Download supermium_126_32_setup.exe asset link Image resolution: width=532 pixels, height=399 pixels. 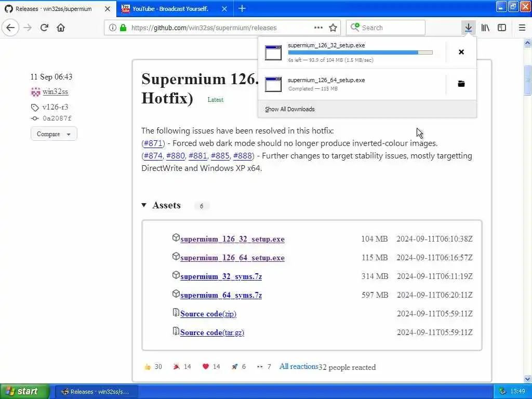(x=232, y=239)
